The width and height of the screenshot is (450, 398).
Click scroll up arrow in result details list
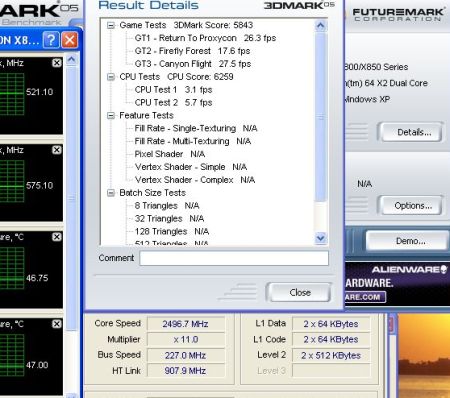click(x=320, y=26)
